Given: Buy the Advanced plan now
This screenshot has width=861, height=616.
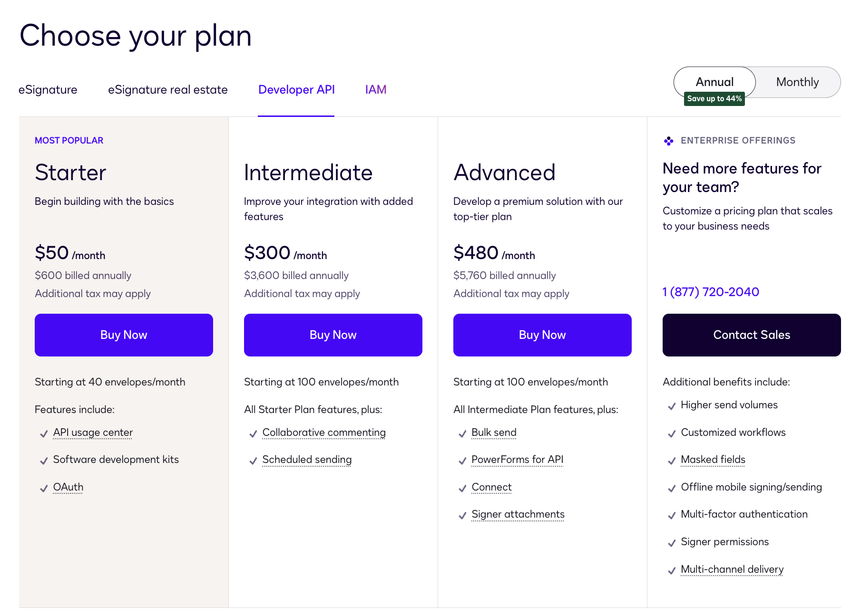Looking at the screenshot, I should [542, 335].
